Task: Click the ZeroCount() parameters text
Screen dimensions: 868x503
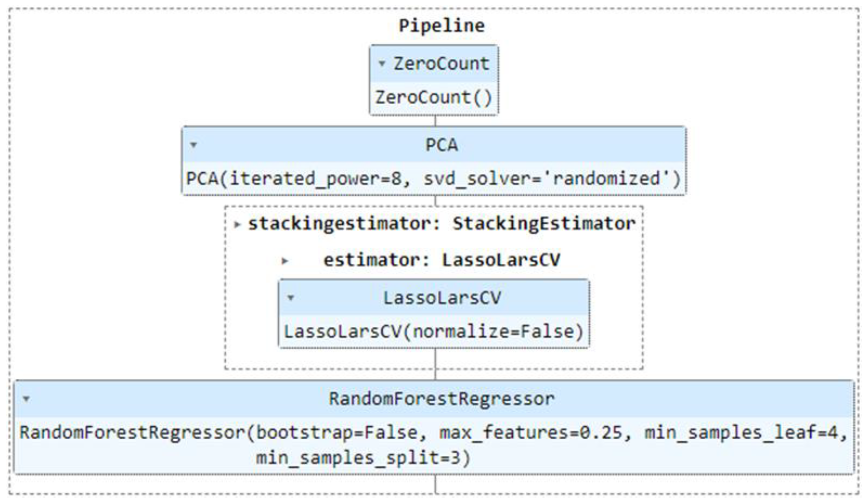Action: (x=434, y=98)
